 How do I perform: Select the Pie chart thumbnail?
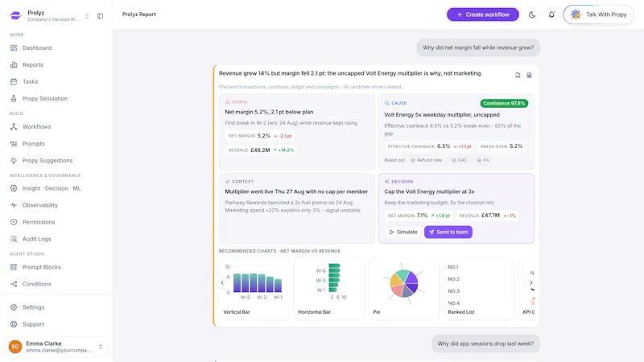tap(404, 289)
